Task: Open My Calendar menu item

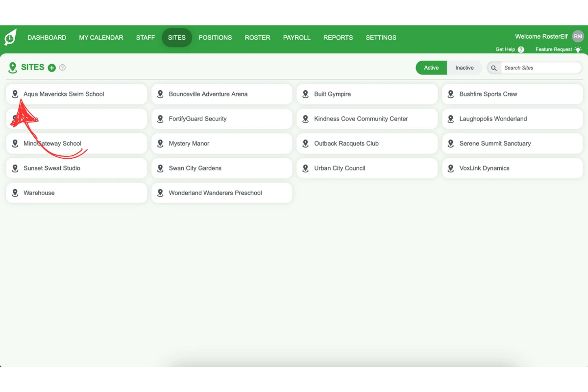Action: (x=101, y=38)
